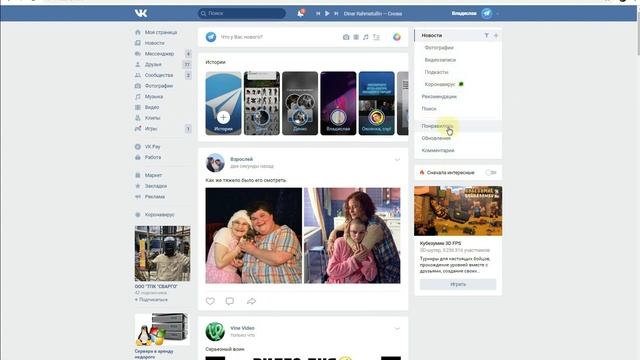
Task: Select Рекомендации in right panel
Action: (439, 97)
